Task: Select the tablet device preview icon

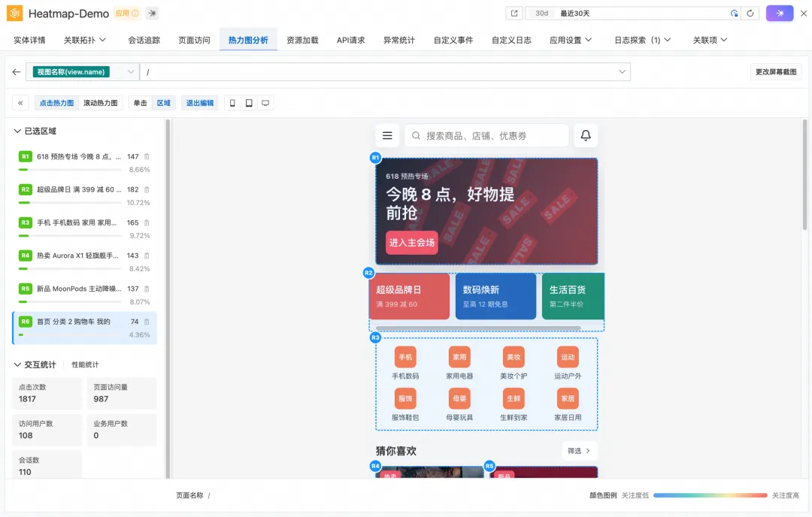Action: [249, 103]
